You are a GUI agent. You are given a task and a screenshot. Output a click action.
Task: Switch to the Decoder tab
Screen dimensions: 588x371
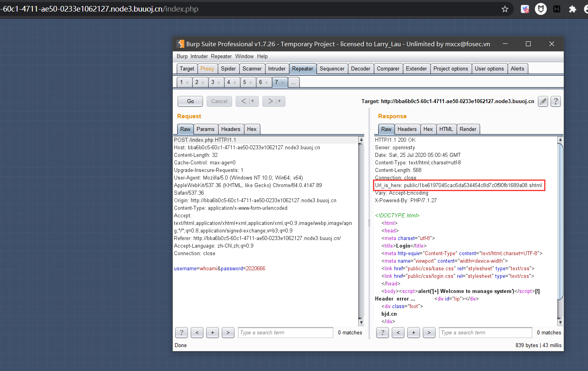(x=360, y=68)
